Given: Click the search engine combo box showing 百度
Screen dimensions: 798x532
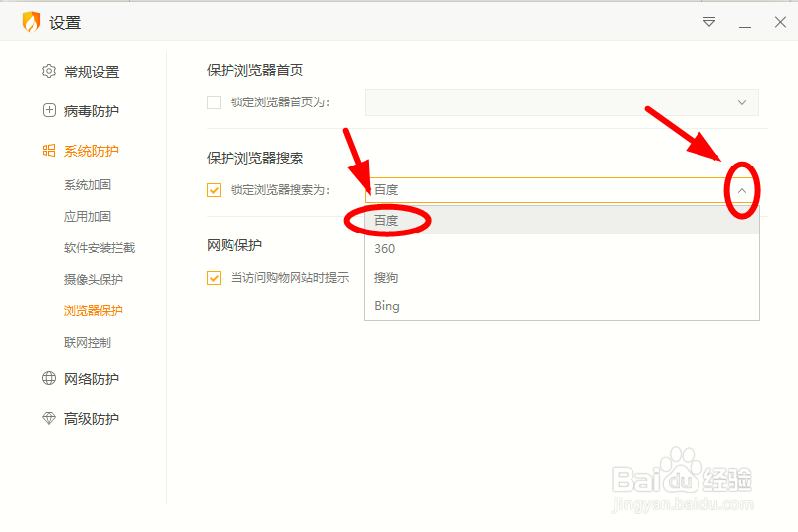Looking at the screenshot, I should click(x=562, y=190).
